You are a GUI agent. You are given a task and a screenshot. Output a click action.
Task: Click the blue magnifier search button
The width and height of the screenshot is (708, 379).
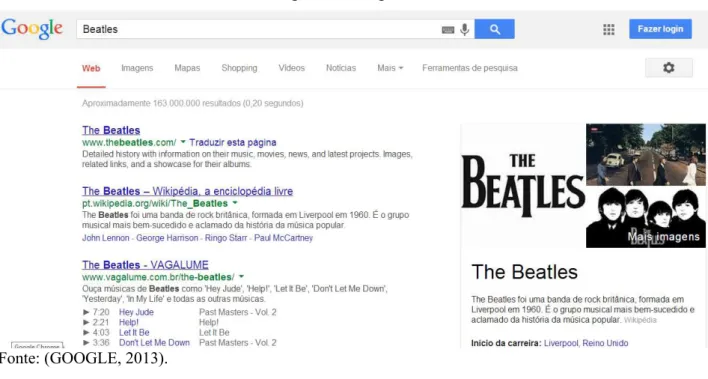click(494, 29)
